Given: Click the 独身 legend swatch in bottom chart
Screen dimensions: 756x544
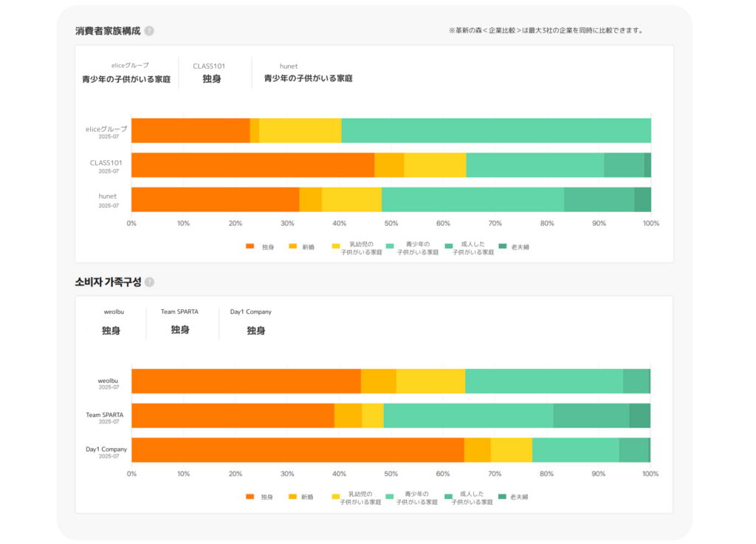Looking at the screenshot, I should pyautogui.click(x=250, y=497).
